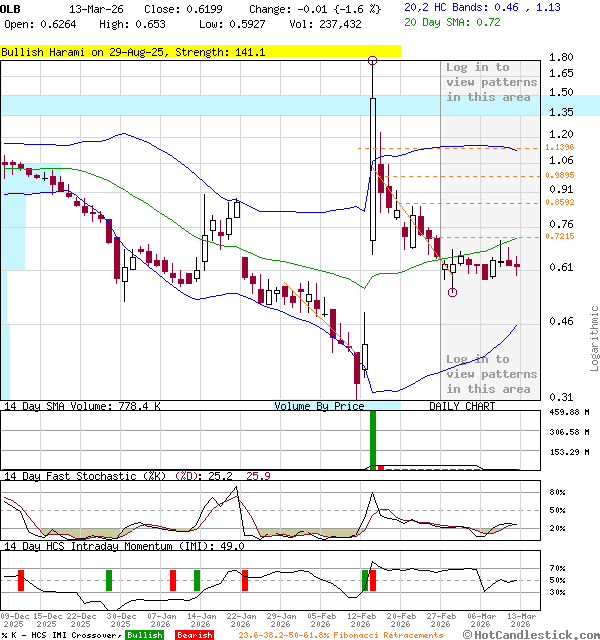600x640 pixels.
Task: Click the tall white candlestick spiking to 1.80
Action: 373,170
